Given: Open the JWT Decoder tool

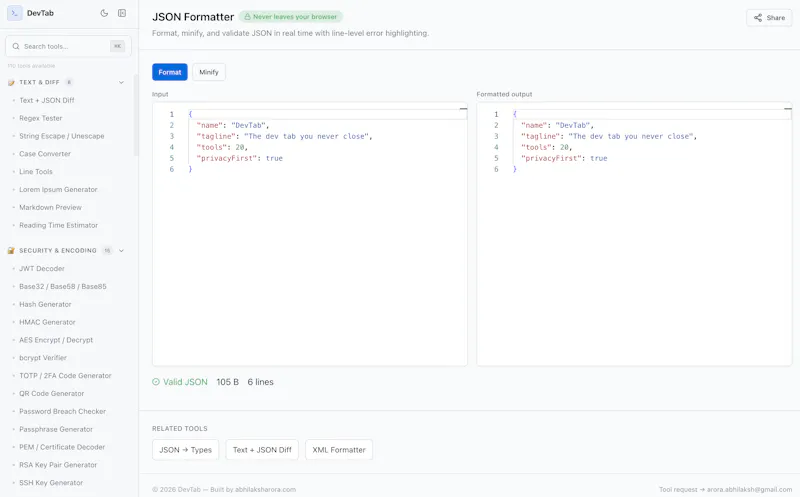Looking at the screenshot, I should (42, 269).
